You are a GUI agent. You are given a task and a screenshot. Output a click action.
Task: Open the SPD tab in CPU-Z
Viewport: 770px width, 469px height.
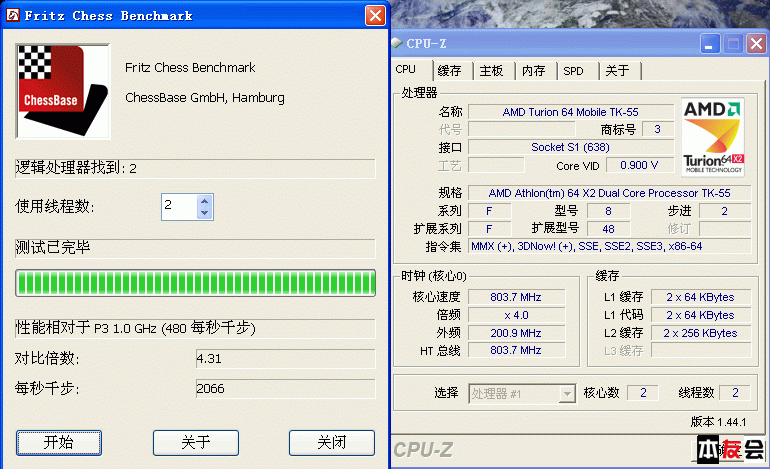[x=574, y=71]
